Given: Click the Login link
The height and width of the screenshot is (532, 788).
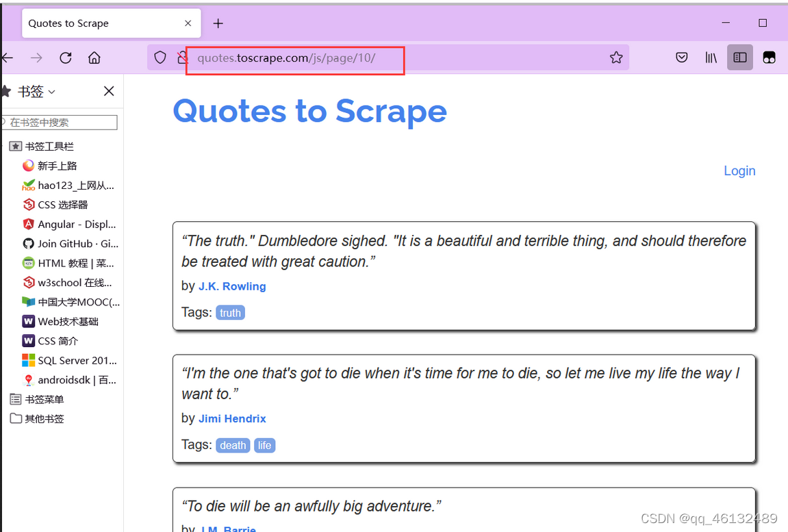Looking at the screenshot, I should tap(739, 170).
